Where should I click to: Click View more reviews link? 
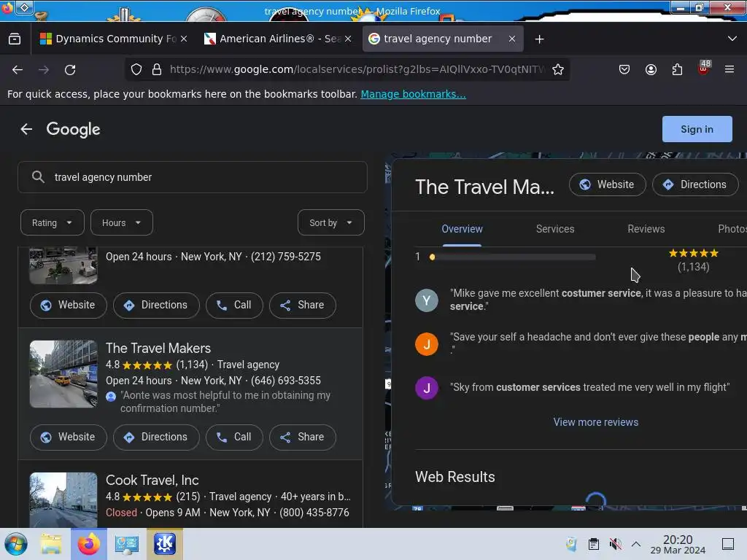point(595,422)
